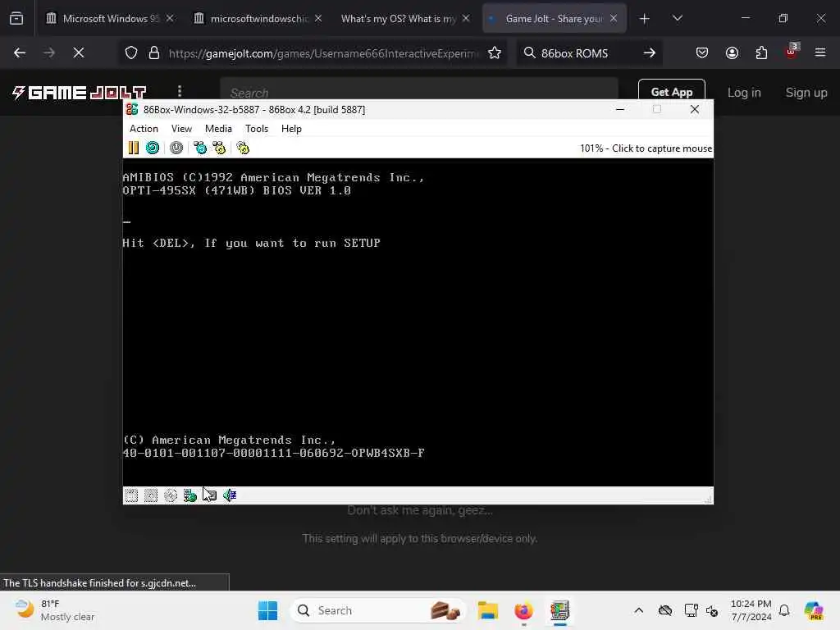Switch to the microsoftwindowschic tab

[x=258, y=19]
